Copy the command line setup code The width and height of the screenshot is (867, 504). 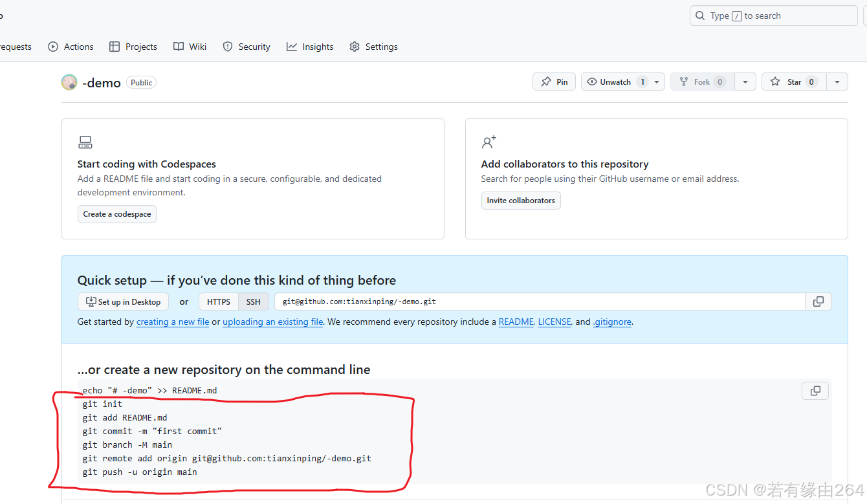pyautogui.click(x=815, y=391)
